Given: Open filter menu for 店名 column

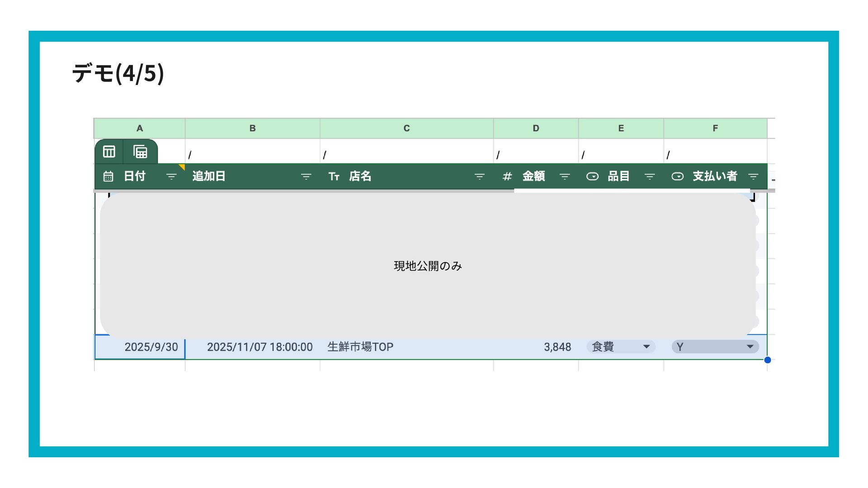Looking at the screenshot, I should [x=480, y=176].
